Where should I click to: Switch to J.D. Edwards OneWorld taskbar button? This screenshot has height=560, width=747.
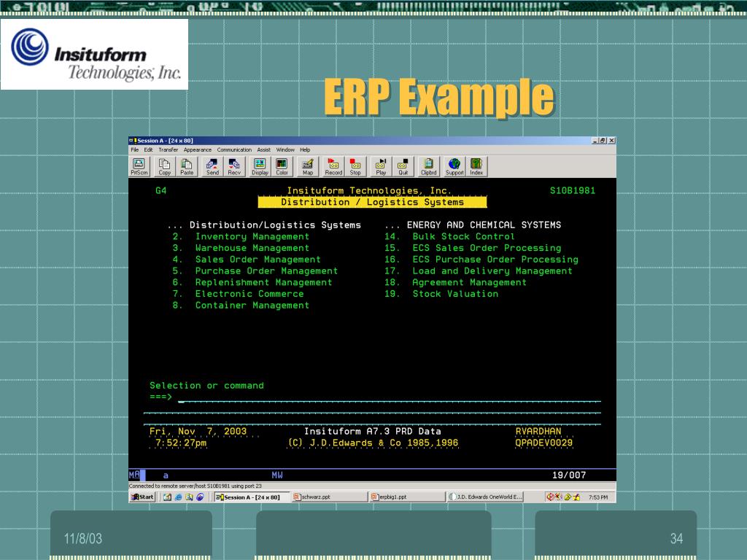(x=485, y=497)
